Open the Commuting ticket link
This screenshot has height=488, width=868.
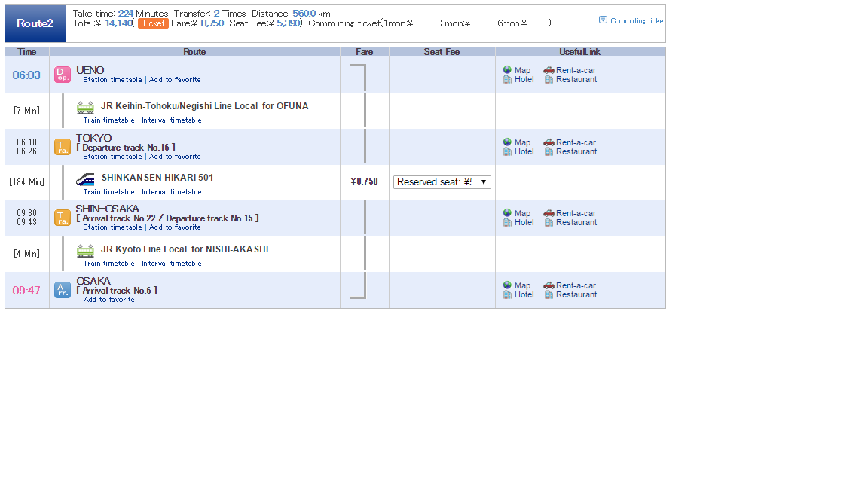pos(637,20)
